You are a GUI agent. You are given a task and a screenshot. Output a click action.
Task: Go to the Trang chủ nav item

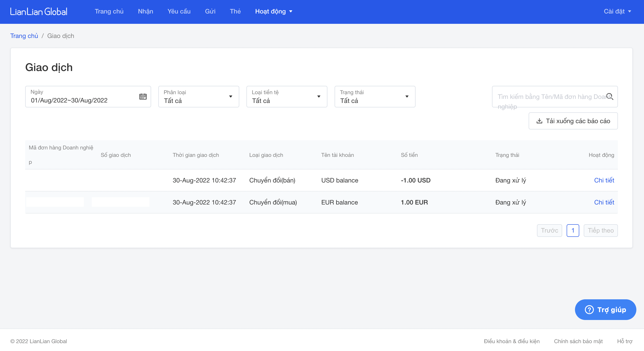(109, 11)
